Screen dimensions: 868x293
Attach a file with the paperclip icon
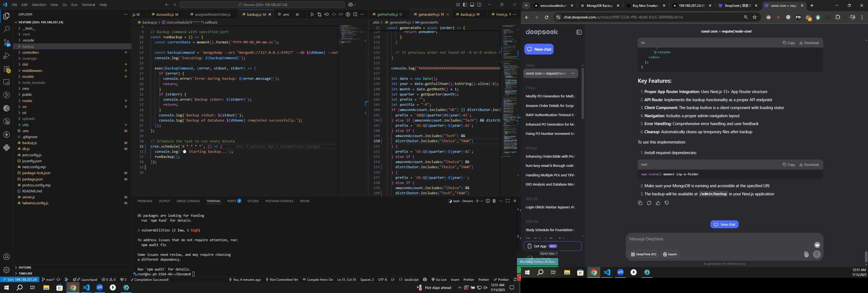[x=806, y=254]
